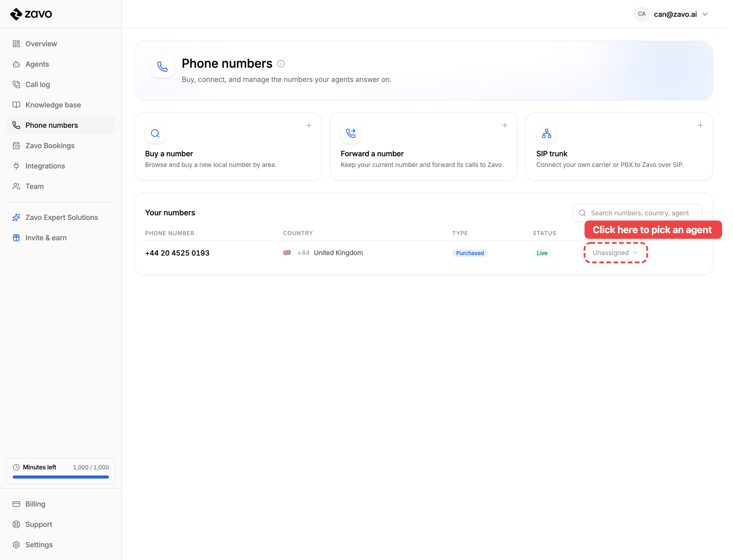Click the Invite & earn gift icon
733x560 pixels.
tap(16, 238)
